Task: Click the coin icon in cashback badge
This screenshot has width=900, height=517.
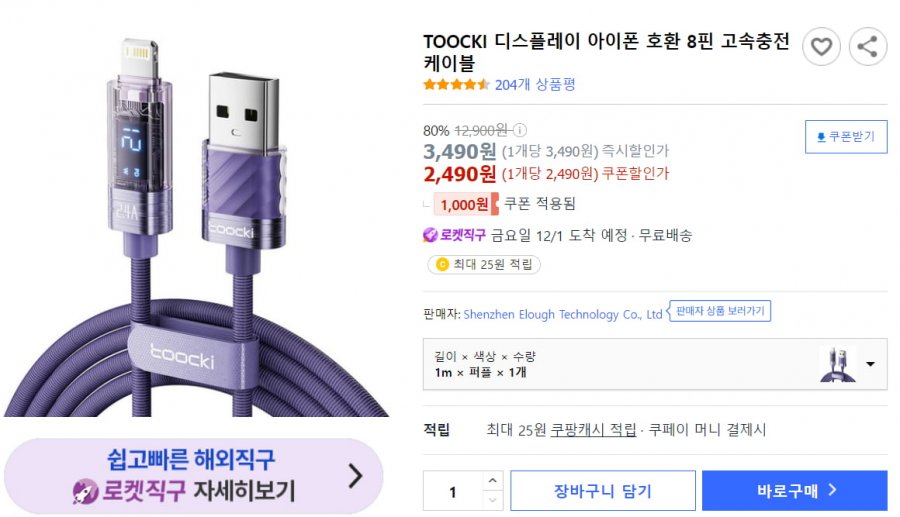Action: click(x=441, y=265)
